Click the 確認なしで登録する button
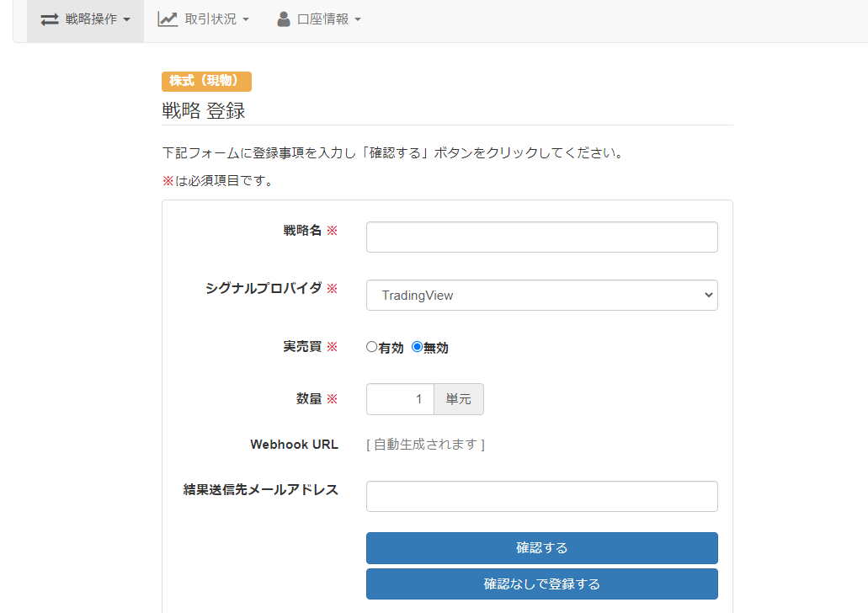This screenshot has width=868, height=613. (x=541, y=584)
